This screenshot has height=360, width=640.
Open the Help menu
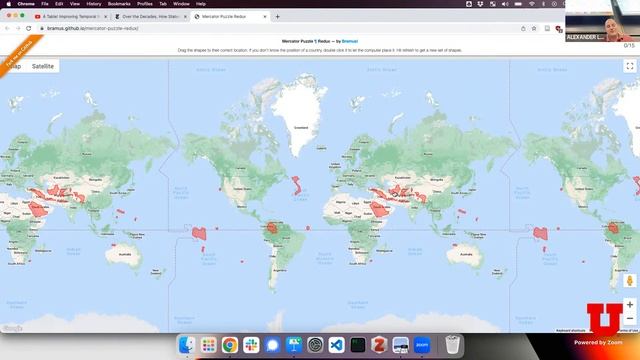(201, 4)
